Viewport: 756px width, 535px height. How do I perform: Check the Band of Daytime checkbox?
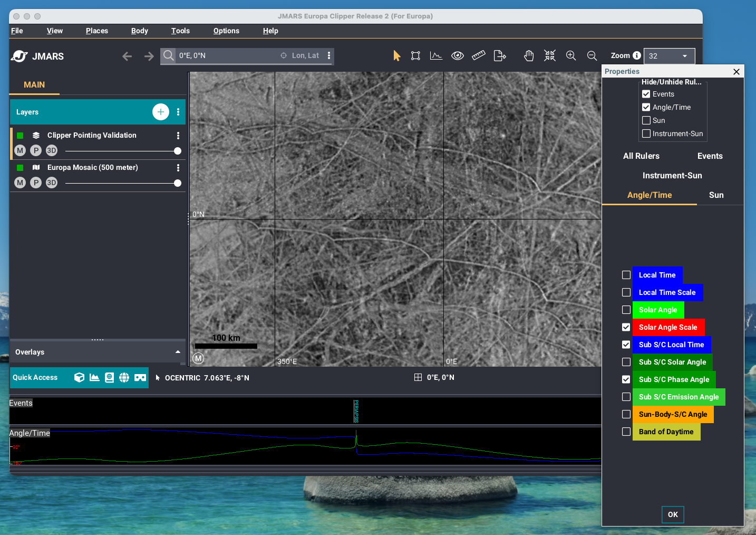point(626,432)
